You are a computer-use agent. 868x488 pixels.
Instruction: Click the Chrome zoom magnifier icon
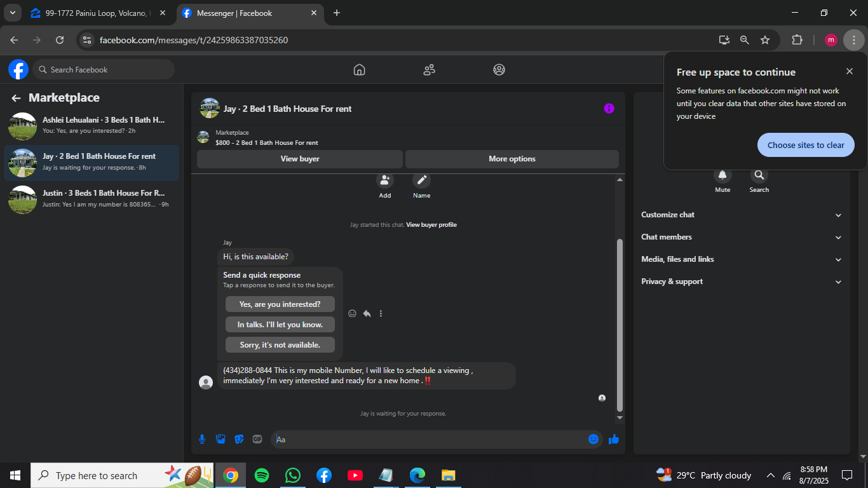coord(745,40)
